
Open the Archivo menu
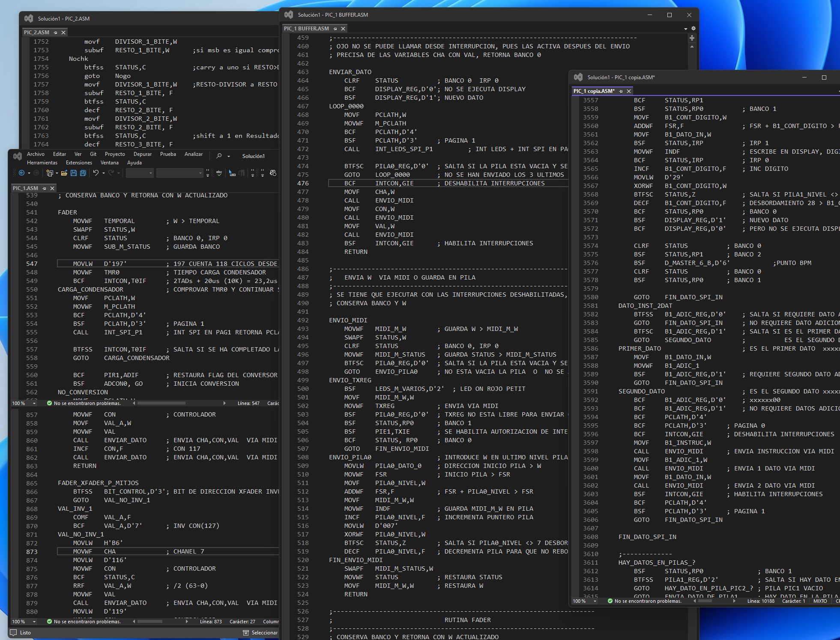[36, 154]
